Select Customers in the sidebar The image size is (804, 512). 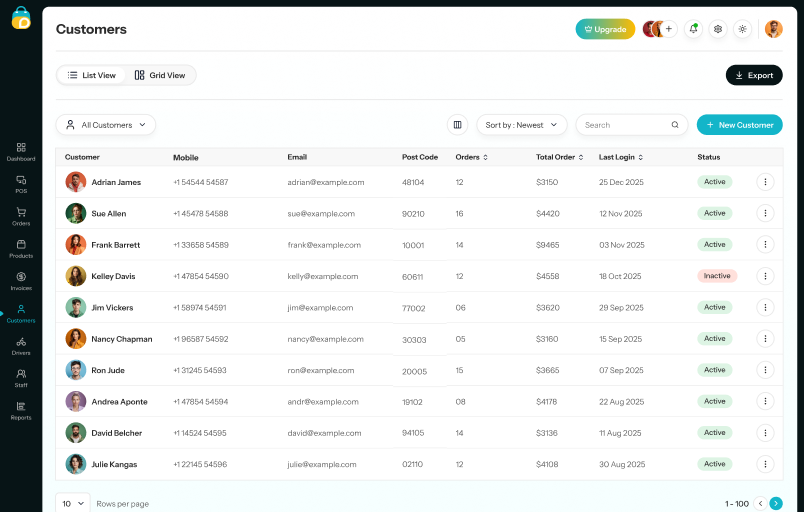click(21, 314)
